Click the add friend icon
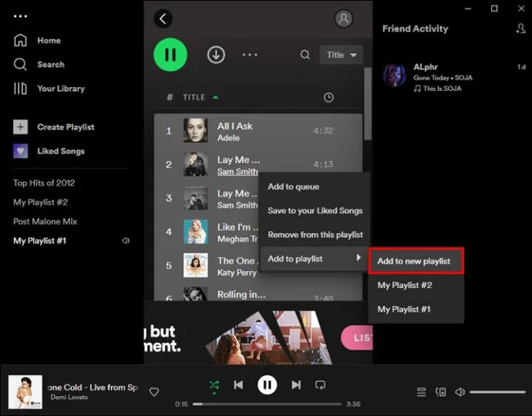This screenshot has height=416, width=532. (520, 29)
